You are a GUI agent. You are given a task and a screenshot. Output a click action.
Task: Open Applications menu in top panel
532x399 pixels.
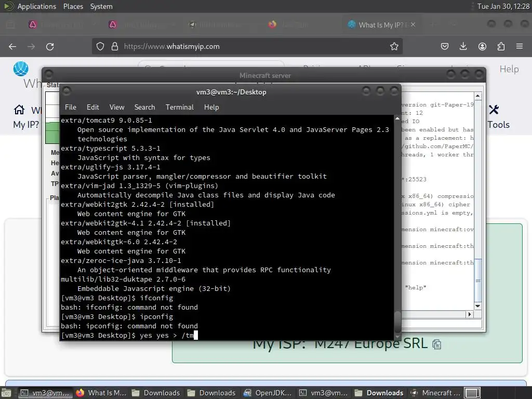pyautogui.click(x=37, y=6)
